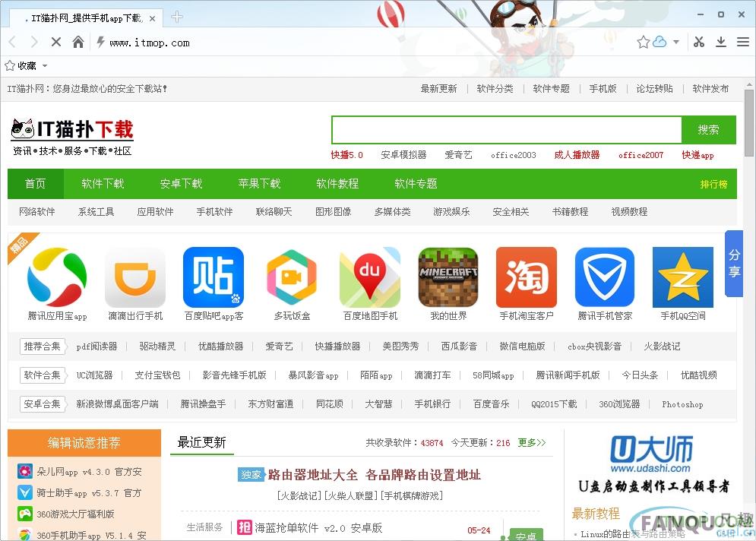
Task: Open the 游戏娱乐 category
Action: [451, 212]
